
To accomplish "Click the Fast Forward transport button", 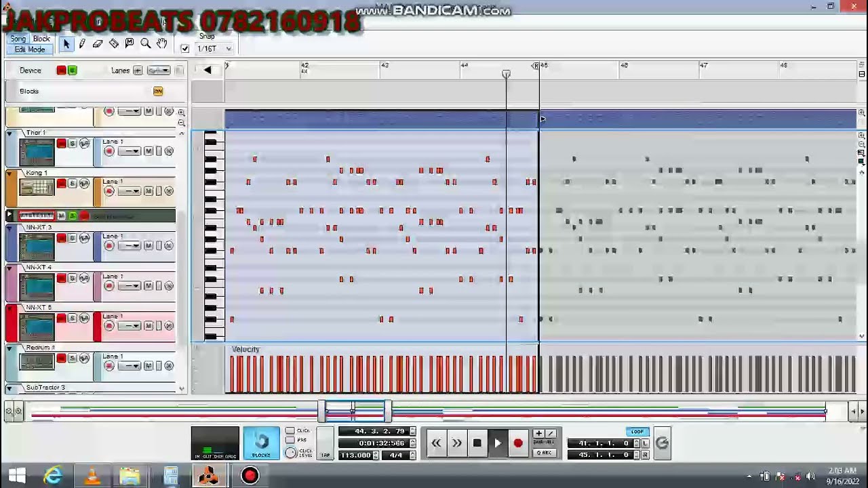I will click(x=456, y=444).
